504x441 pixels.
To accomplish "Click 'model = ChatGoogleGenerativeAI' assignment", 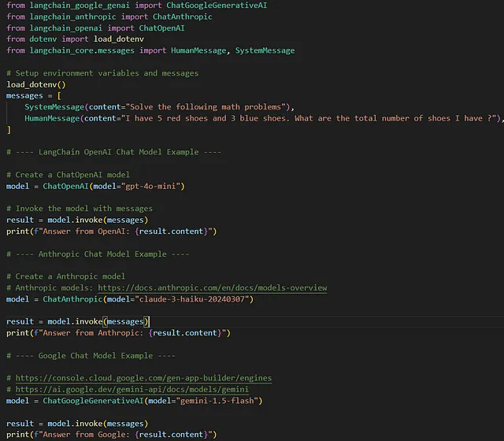I will [135, 401].
